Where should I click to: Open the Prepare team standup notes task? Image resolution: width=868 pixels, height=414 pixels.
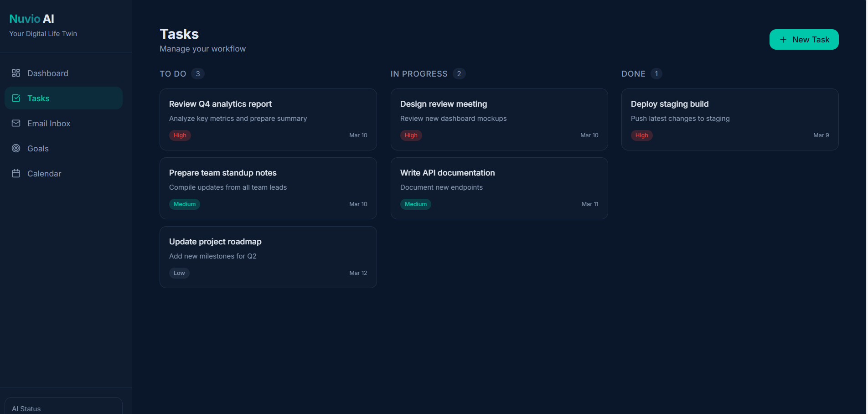(268, 188)
